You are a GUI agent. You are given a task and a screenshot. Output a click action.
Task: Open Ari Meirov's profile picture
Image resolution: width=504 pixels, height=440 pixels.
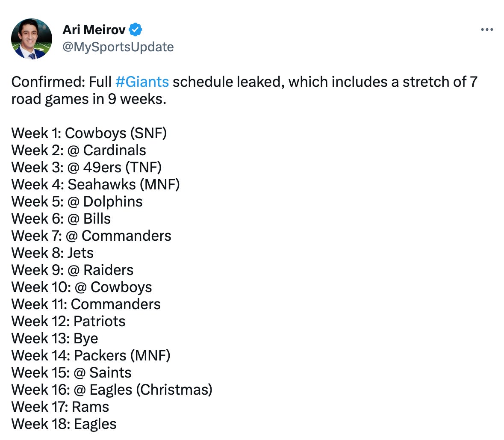[32, 39]
